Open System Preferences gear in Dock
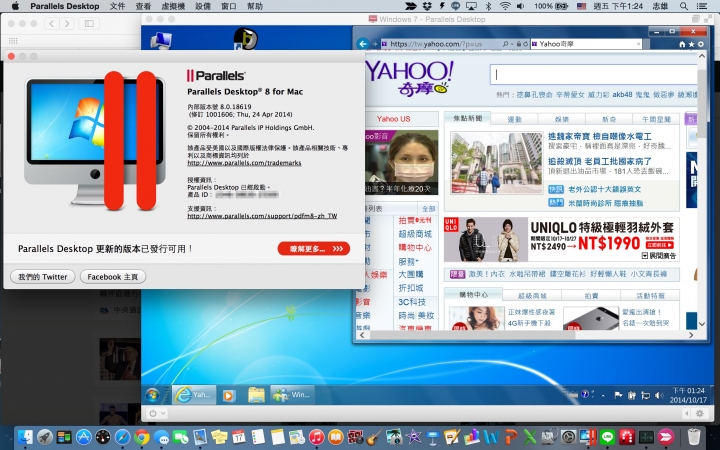Image resolution: width=720 pixels, height=450 pixels. tap(568, 437)
